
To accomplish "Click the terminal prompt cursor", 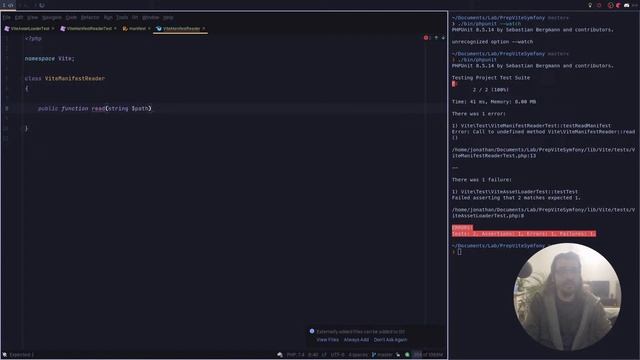I will tap(460, 252).
